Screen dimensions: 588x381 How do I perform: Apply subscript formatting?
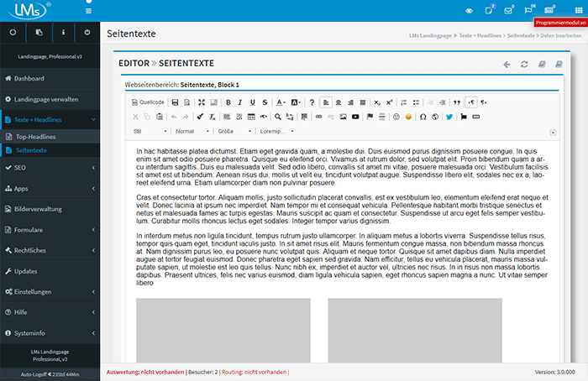[x=377, y=102]
